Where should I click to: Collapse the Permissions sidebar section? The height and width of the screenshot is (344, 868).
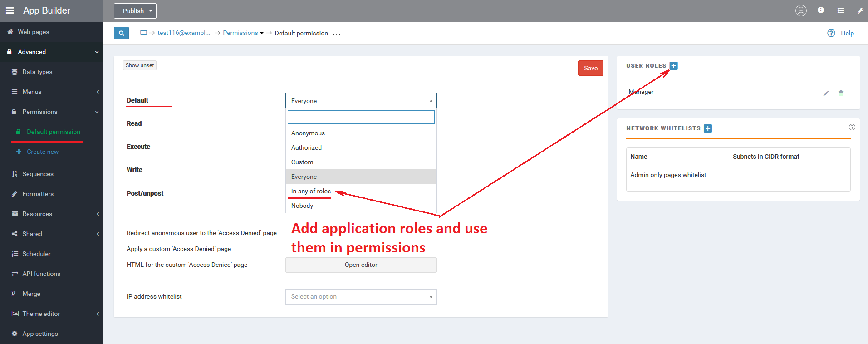52,112
